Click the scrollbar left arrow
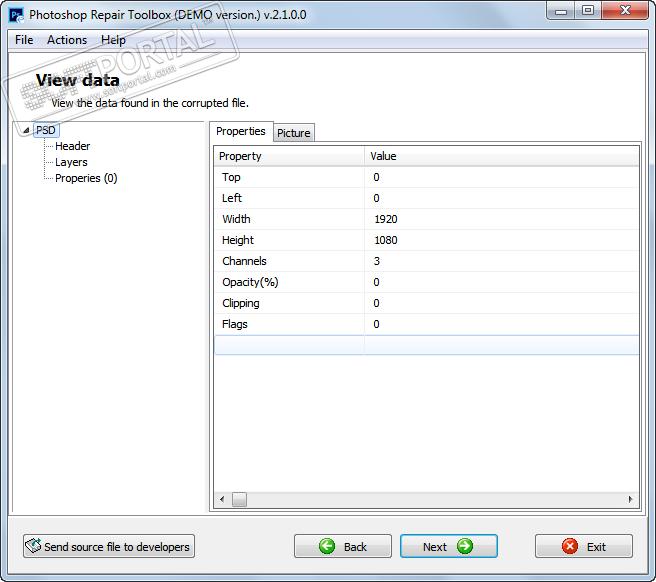Viewport: 656px width, 582px height. point(222,499)
